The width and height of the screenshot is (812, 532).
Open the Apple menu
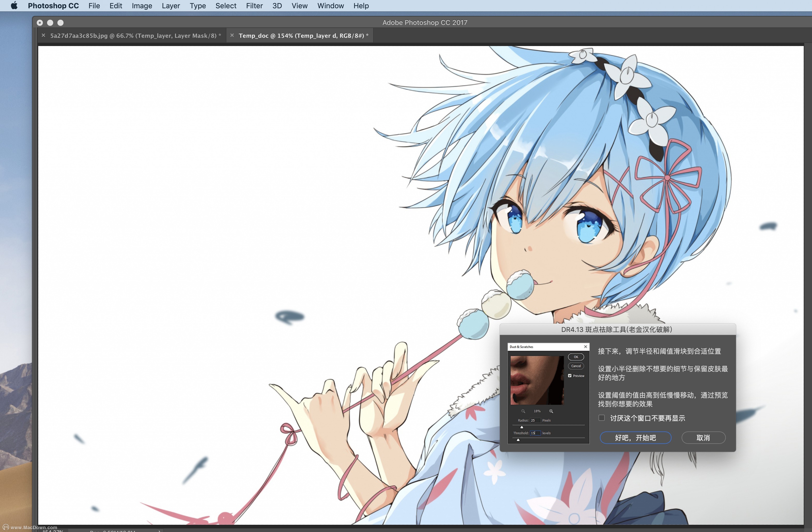pos(14,6)
